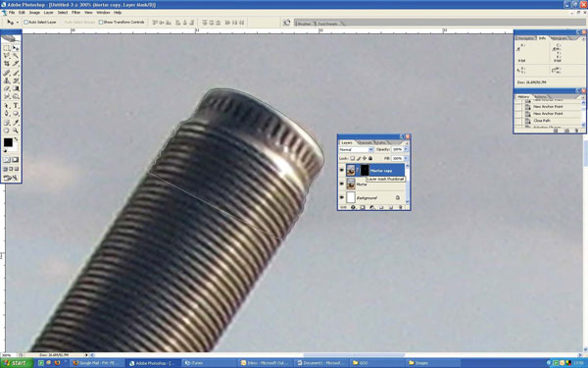Select the Healing Brush tool
Image resolution: width=588 pixels, height=368 pixels.
point(7,73)
